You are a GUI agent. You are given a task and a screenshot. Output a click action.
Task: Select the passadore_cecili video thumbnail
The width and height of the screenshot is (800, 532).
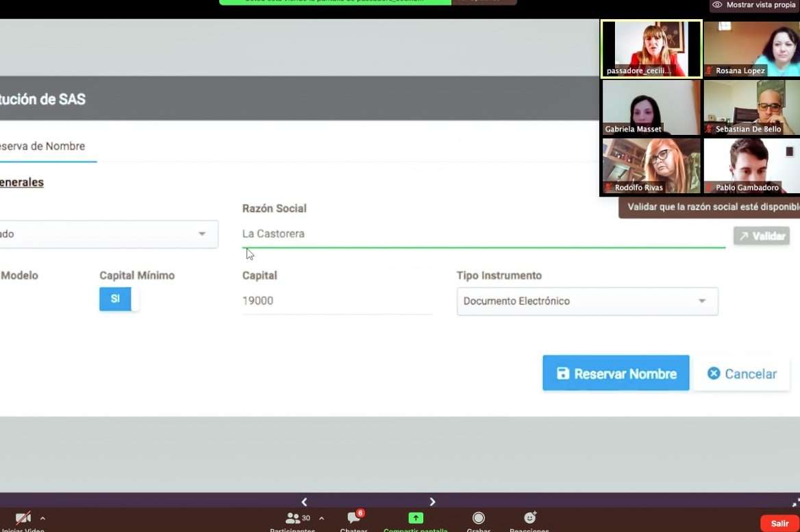651,49
